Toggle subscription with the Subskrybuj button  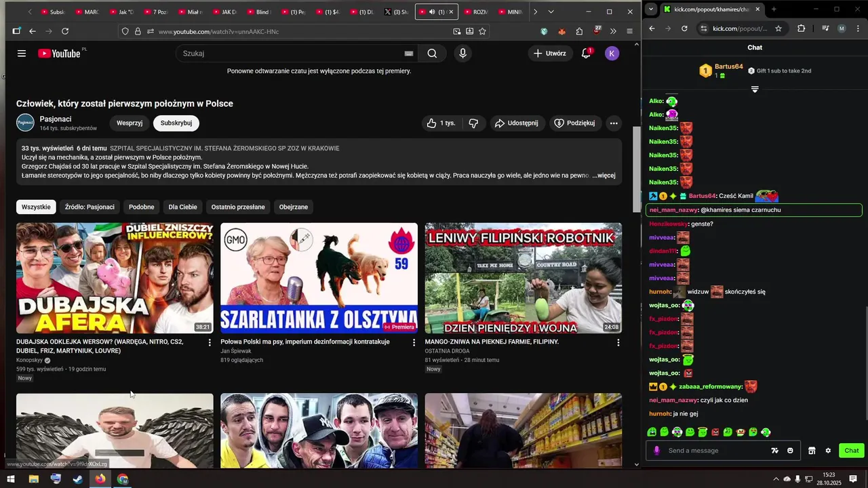click(x=176, y=123)
